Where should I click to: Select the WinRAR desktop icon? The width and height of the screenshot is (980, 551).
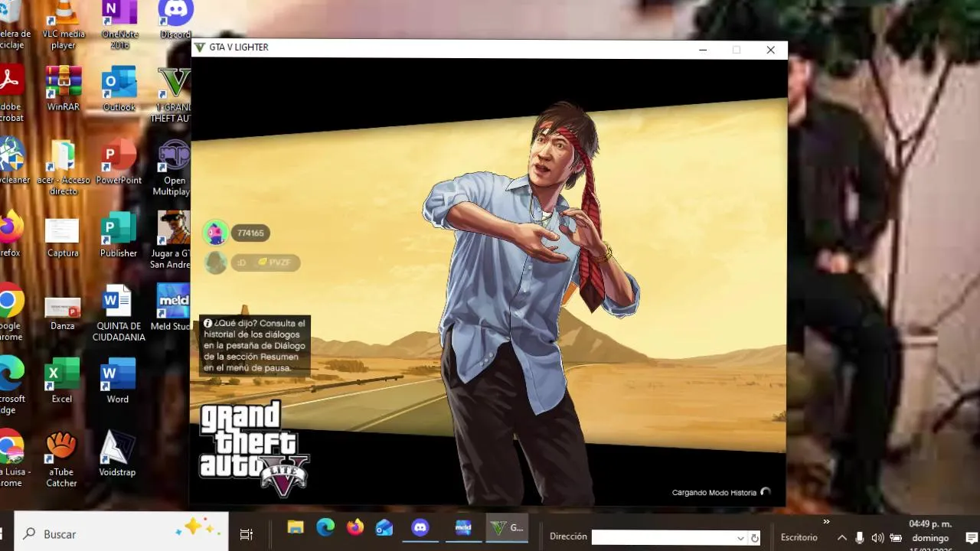pos(64,89)
